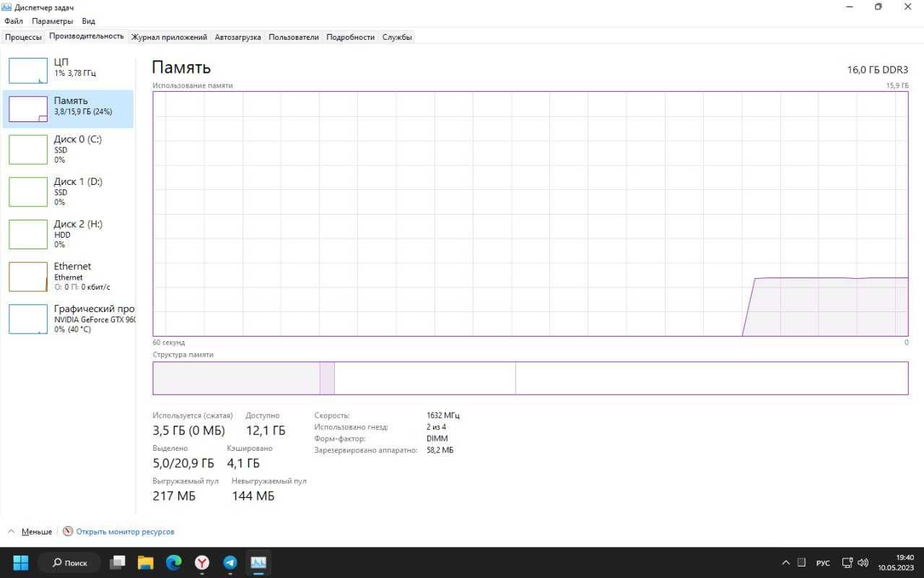Click the memory usage graph area
Viewport: 924px width, 578px height.
(x=530, y=214)
